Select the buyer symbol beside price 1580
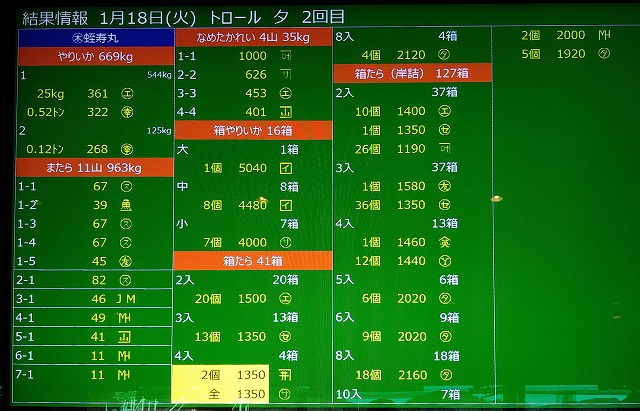Viewport: 640px width, 411px height. [443, 186]
